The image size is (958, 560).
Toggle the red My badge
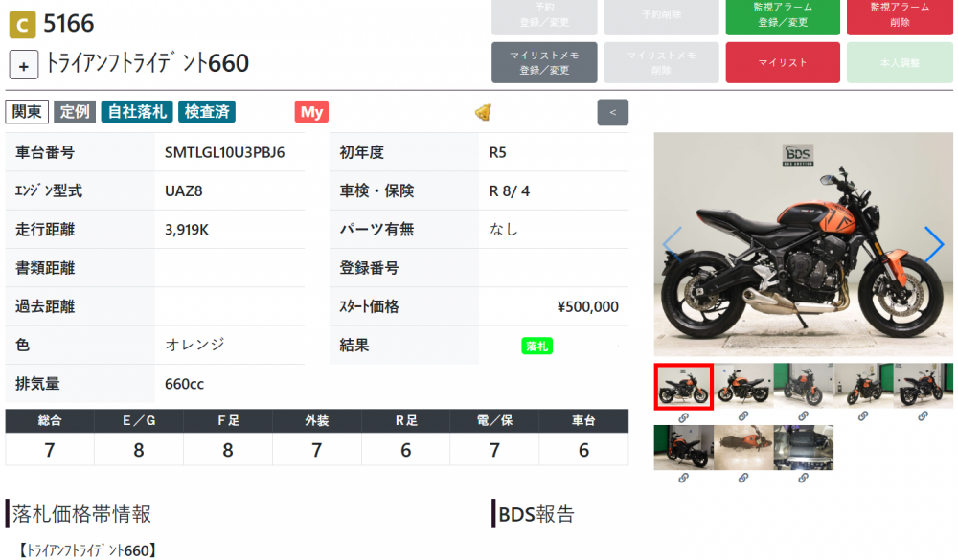click(x=311, y=112)
